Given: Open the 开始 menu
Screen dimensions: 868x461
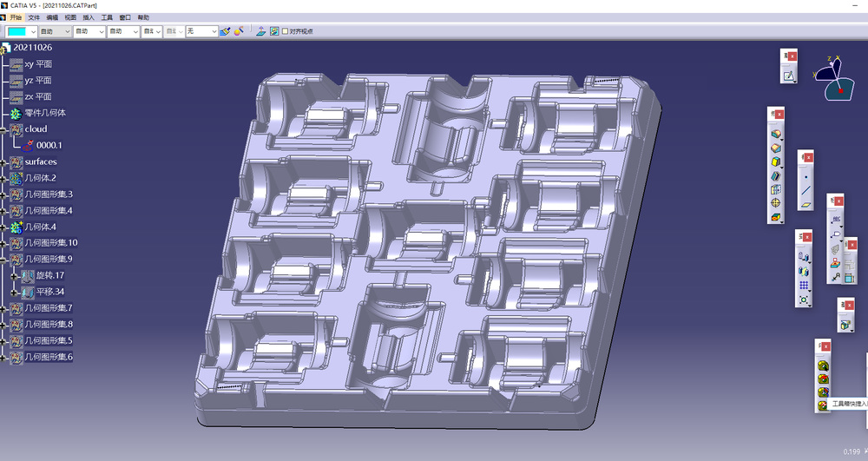Looking at the screenshot, I should [16, 17].
